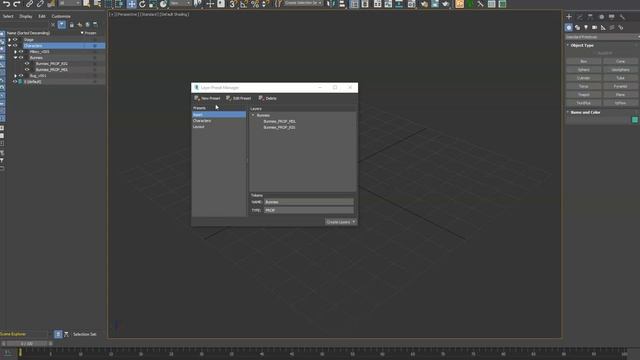Toggle the 3D Snaps icon
Viewport: 640px width, 360px height.
click(233, 4)
